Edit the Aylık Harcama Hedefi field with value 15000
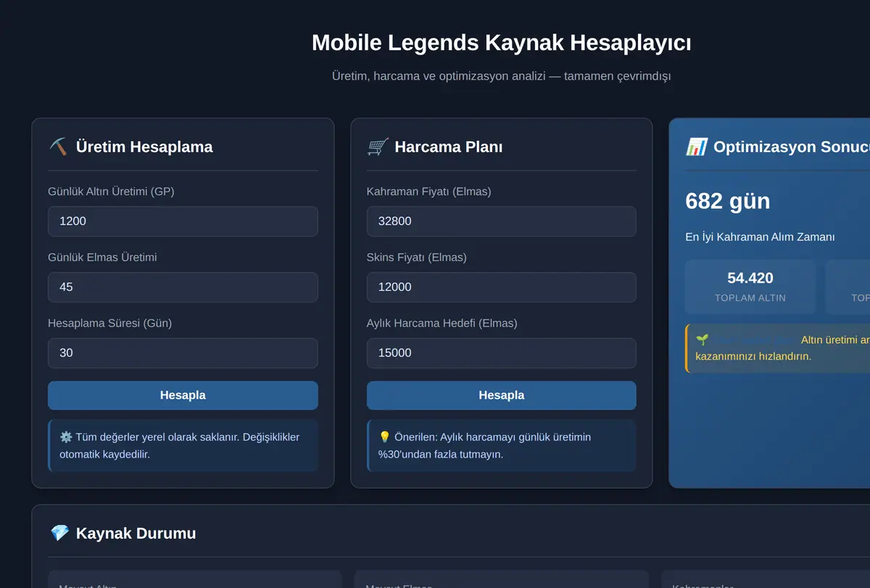Image resolution: width=870 pixels, height=588 pixels. (501, 353)
